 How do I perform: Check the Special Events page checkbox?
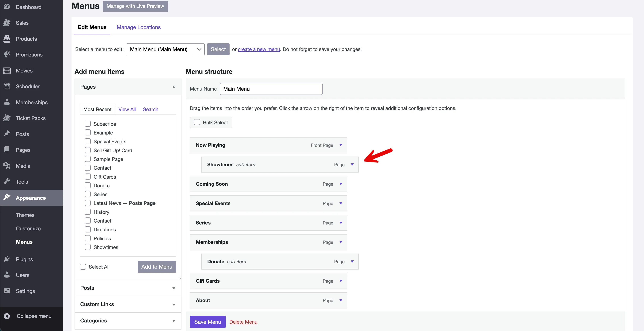point(87,141)
